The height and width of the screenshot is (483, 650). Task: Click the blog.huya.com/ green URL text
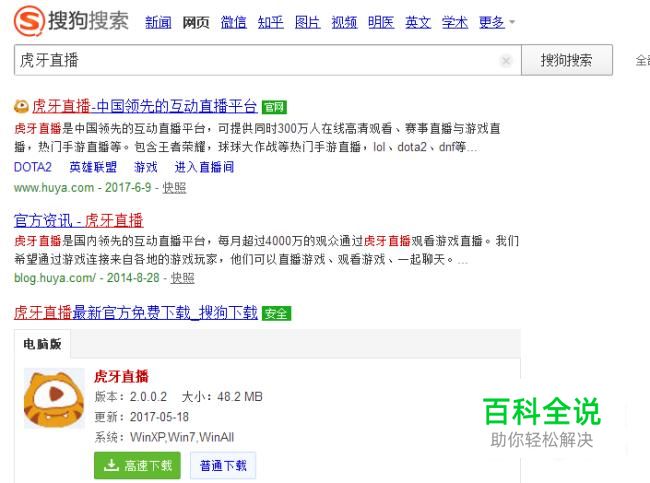click(55, 278)
